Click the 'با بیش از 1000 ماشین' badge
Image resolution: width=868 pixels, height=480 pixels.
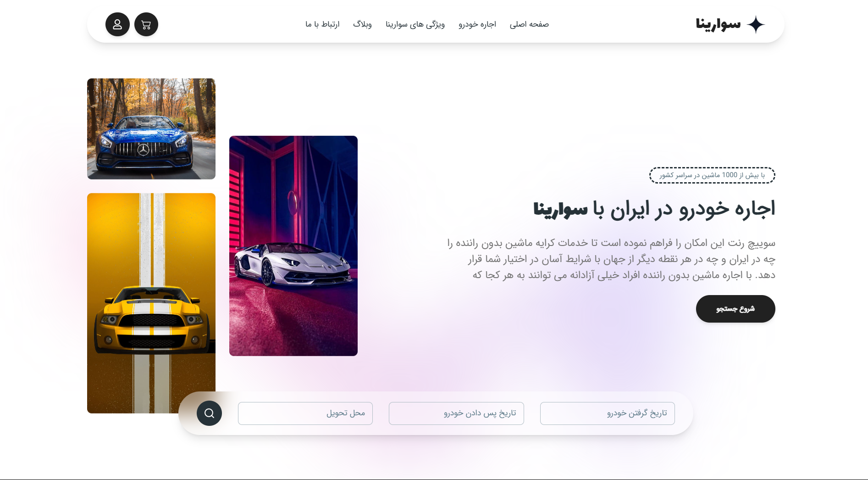[712, 175]
